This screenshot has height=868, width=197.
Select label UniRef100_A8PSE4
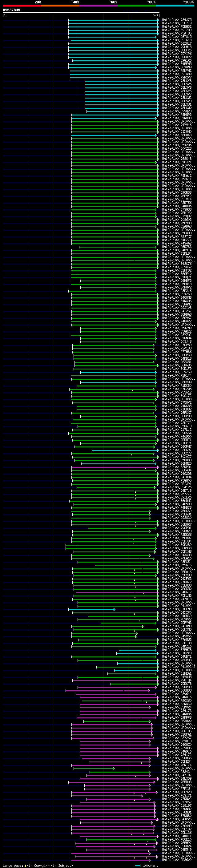click(x=177, y=562)
